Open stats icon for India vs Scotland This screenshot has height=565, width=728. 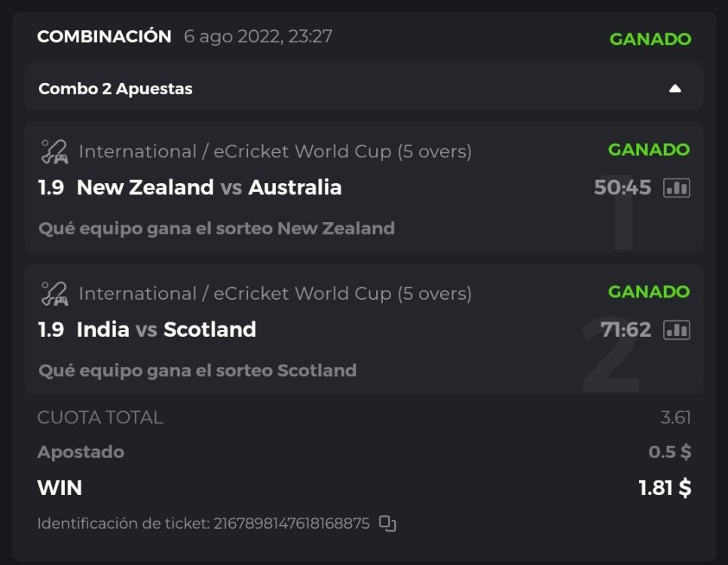pyautogui.click(x=676, y=330)
